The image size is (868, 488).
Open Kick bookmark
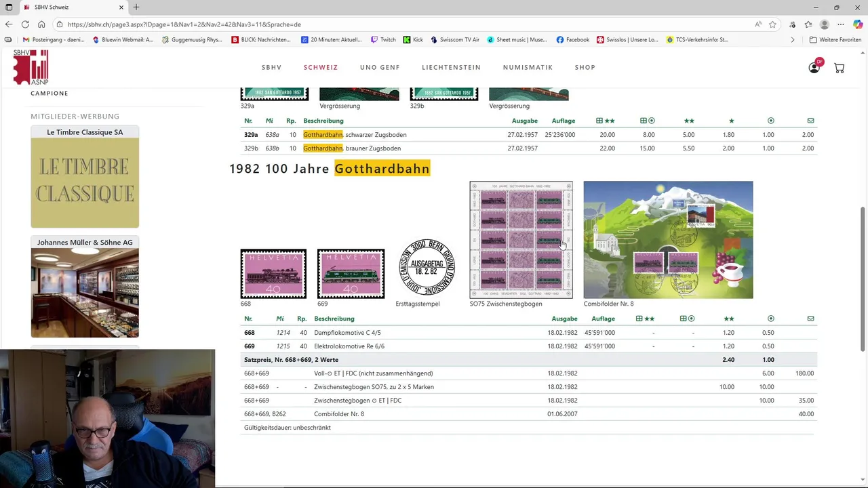(x=413, y=40)
